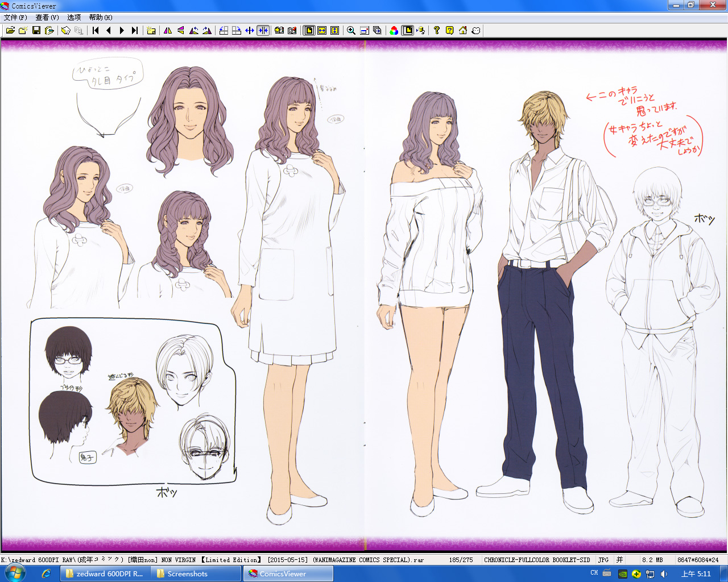The image size is (728, 582).
Task: Rotate the image counterclockwise
Action: [x=194, y=31]
